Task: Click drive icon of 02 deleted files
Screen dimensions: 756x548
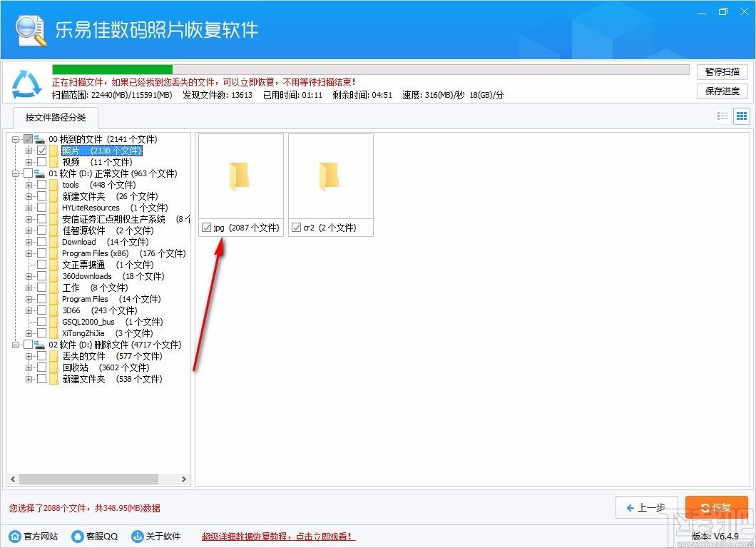Action: point(39,345)
